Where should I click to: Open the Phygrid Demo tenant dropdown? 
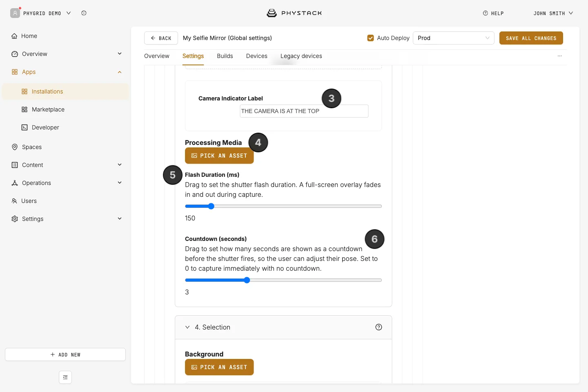[69, 13]
